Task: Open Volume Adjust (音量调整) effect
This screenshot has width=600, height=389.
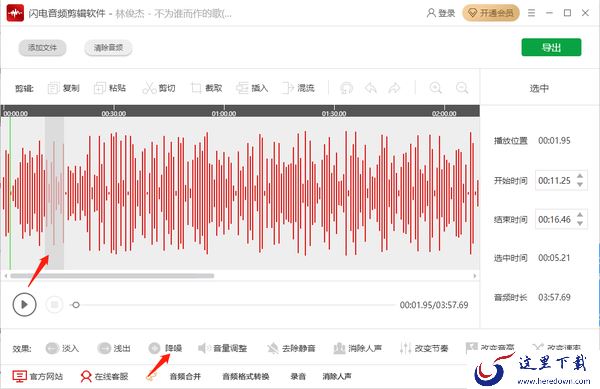Action: tap(222, 348)
